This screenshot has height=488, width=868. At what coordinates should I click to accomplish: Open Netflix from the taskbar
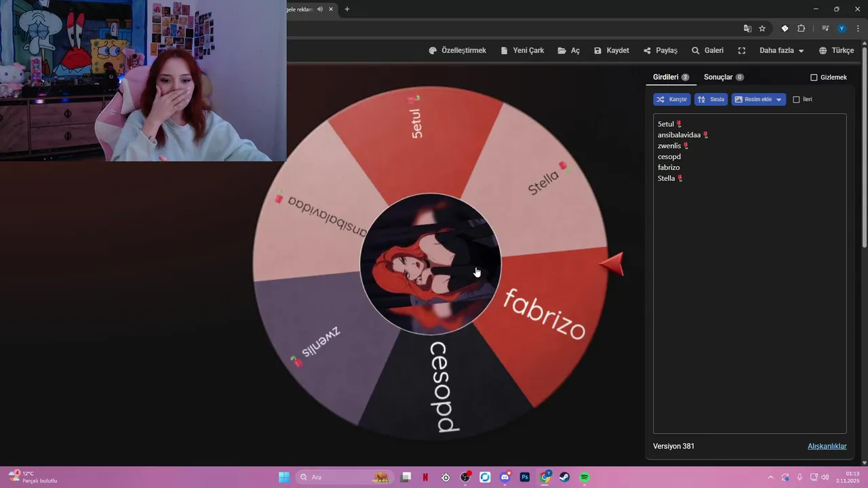coord(425,477)
